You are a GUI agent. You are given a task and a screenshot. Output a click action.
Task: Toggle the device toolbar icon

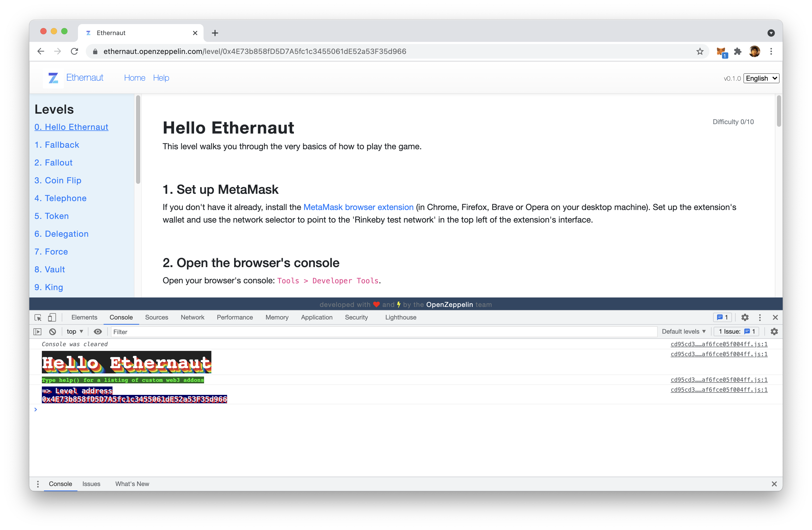(52, 317)
